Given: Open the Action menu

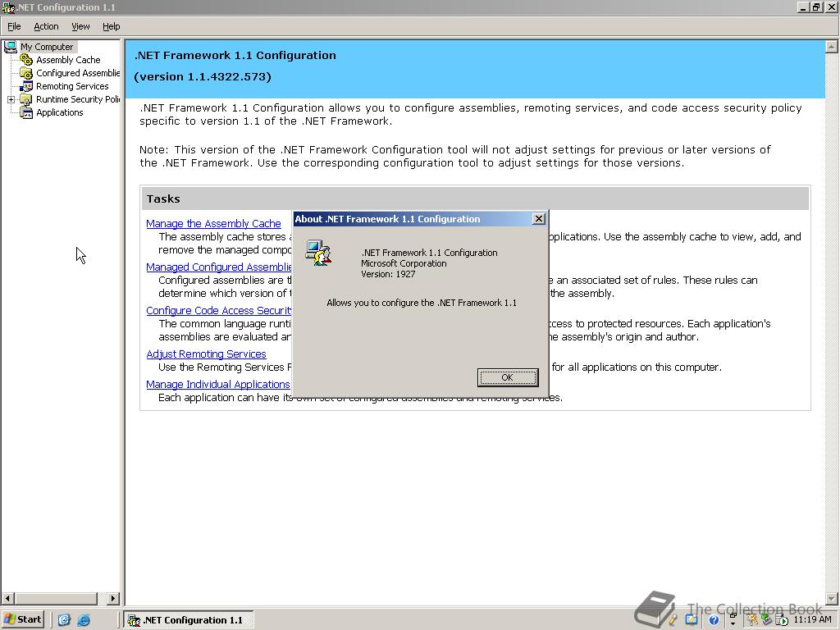Looking at the screenshot, I should (46, 26).
